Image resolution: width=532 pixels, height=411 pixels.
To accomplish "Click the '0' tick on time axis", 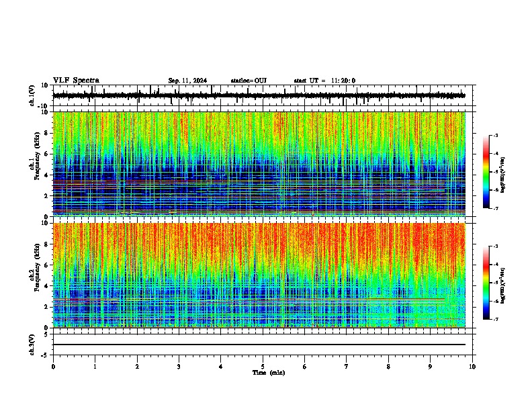I will 53,367.
